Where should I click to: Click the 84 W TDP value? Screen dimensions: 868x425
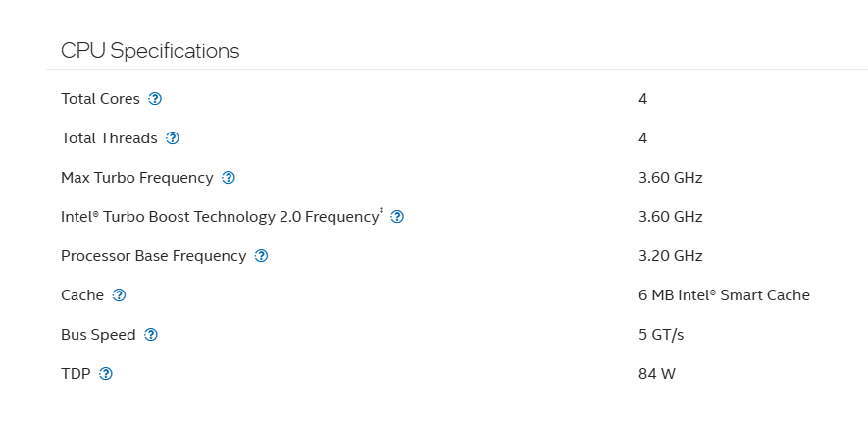(x=657, y=374)
